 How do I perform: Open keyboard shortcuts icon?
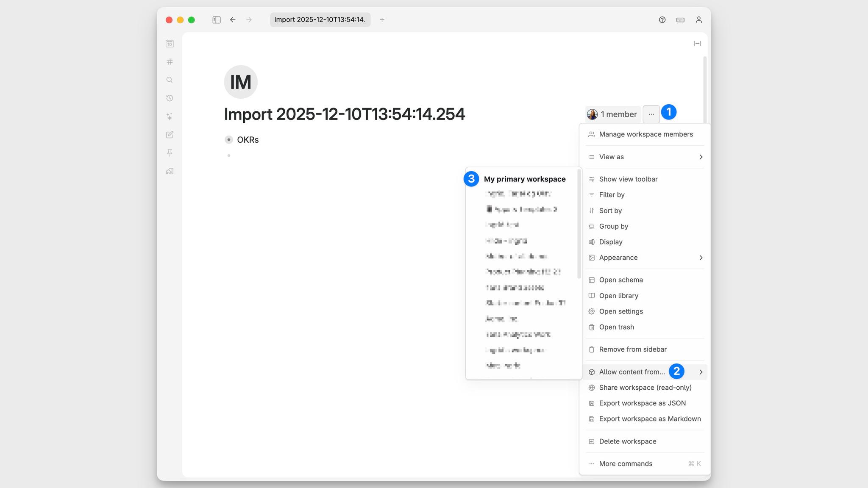[x=680, y=20]
